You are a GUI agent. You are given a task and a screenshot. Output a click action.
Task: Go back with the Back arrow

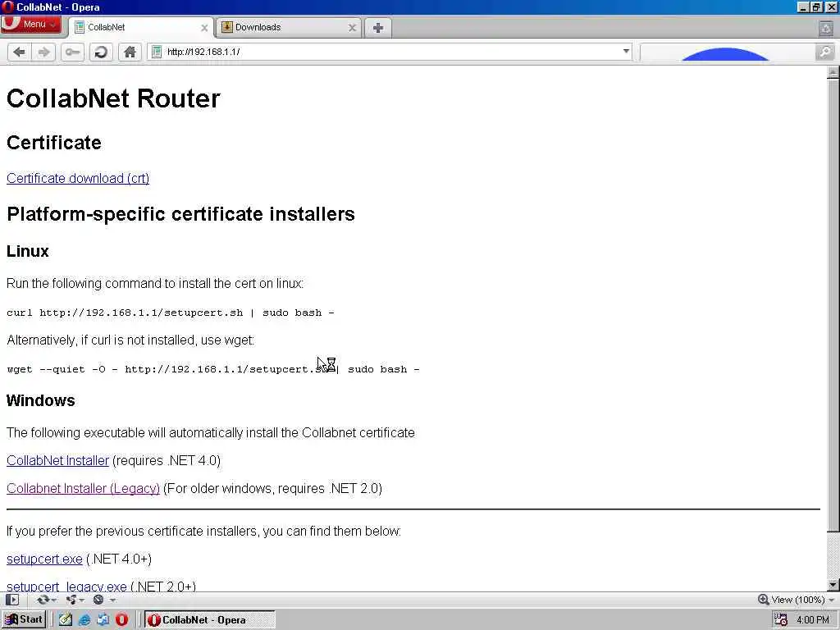point(20,52)
